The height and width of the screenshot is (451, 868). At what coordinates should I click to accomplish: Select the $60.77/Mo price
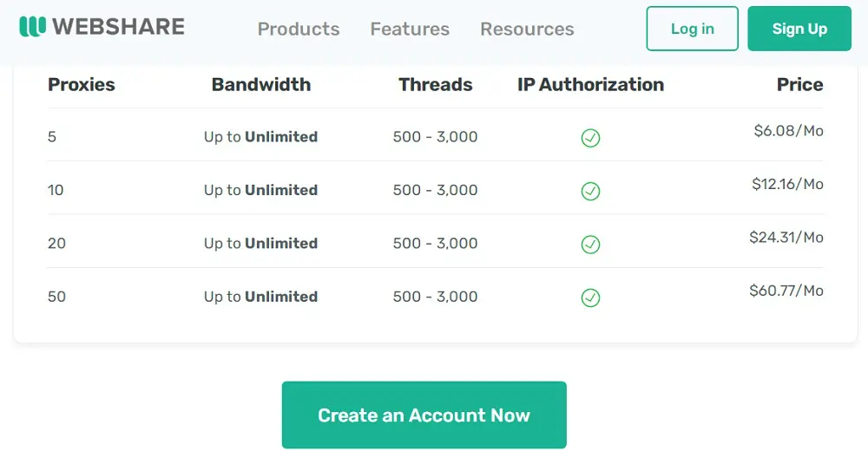(x=786, y=291)
